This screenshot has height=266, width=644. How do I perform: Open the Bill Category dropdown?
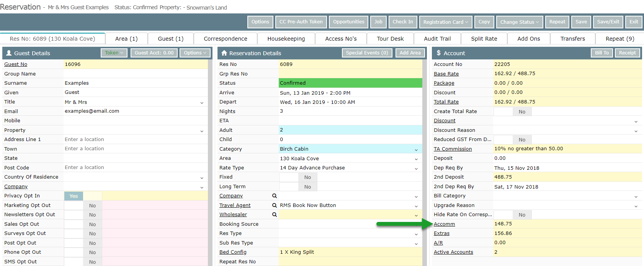(x=636, y=196)
